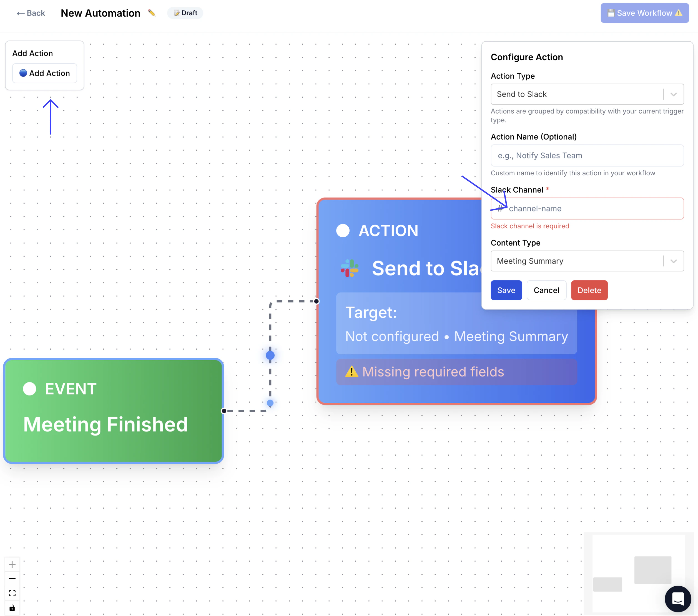This screenshot has height=616, width=698.
Task: Click the Slack logo in action node
Action: click(x=349, y=268)
